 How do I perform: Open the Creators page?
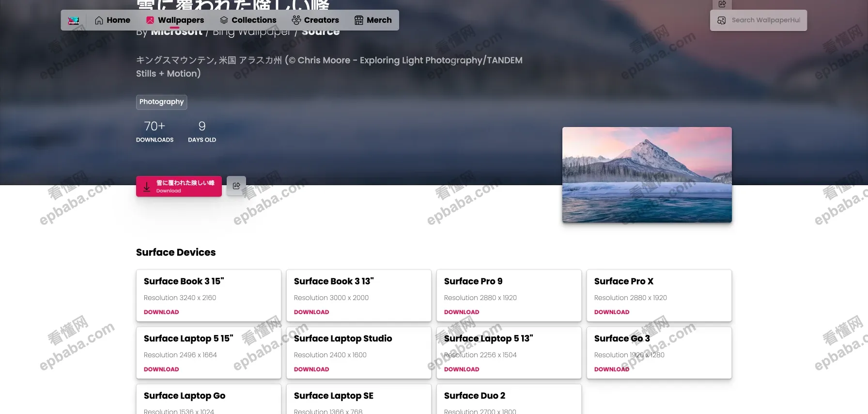tap(315, 20)
